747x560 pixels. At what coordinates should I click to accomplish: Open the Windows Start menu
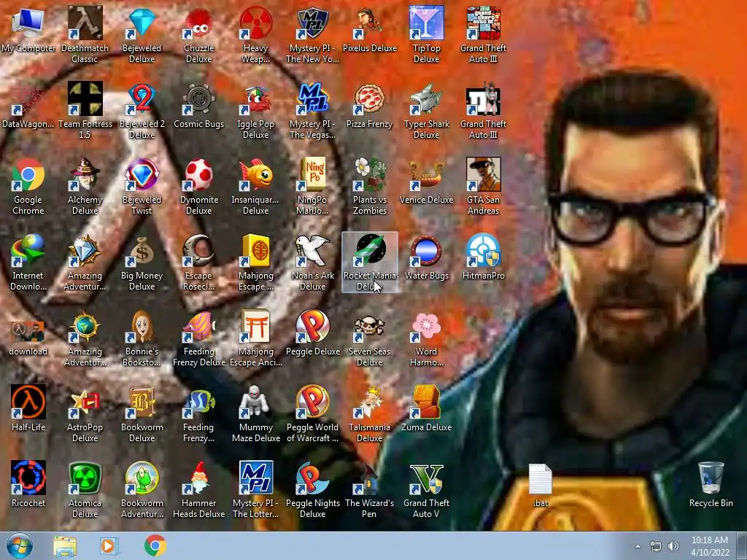click(x=20, y=545)
